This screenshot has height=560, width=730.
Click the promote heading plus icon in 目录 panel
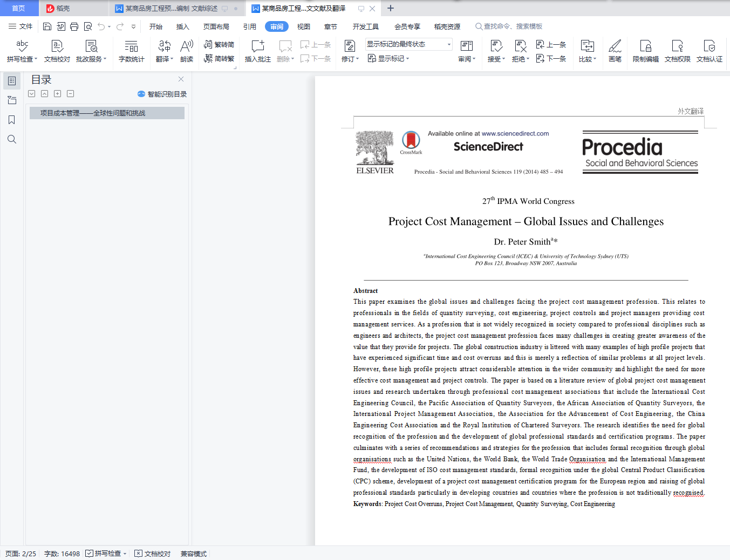point(57,93)
